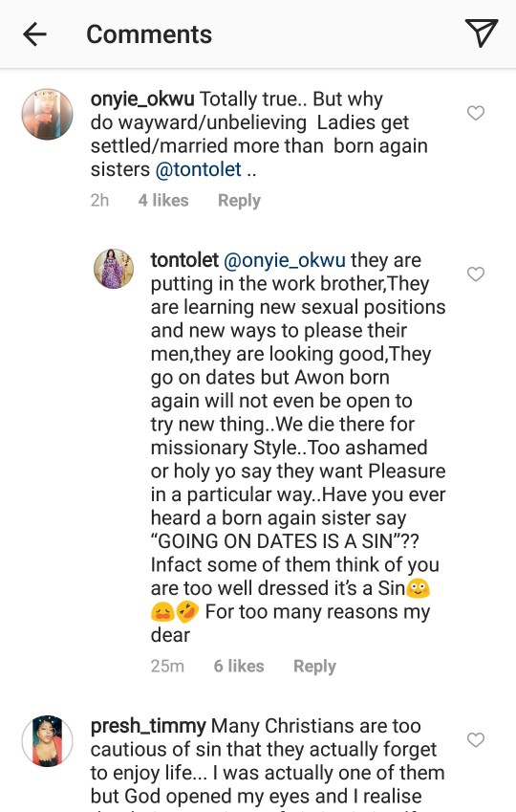Click the 25m timestamp on tontolet's reply
The width and height of the screenshot is (516, 812).
tap(167, 666)
